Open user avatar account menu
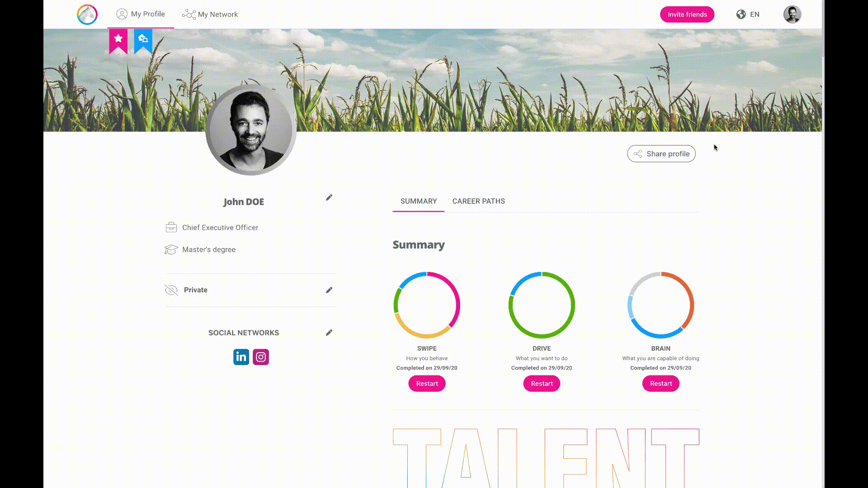The height and width of the screenshot is (488, 868). [x=792, y=14]
